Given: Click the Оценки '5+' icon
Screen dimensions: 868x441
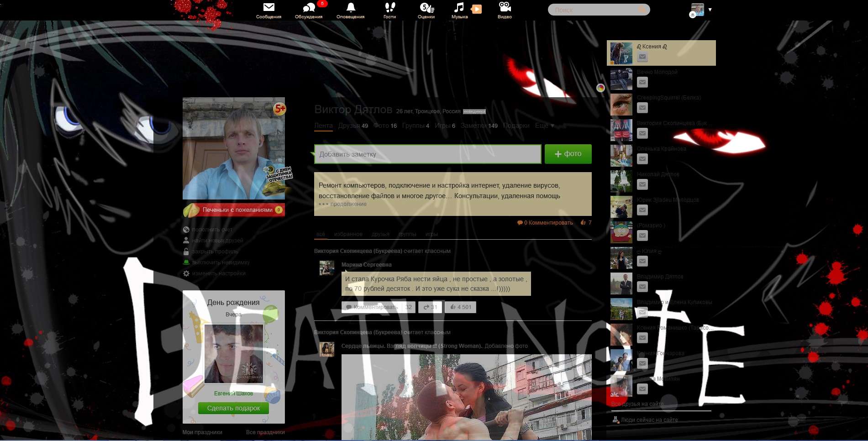Looking at the screenshot, I should [426, 8].
